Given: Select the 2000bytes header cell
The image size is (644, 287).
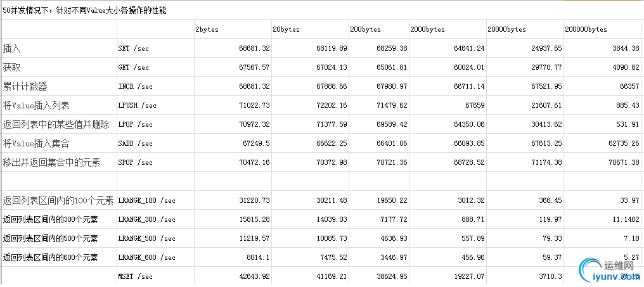Looking at the screenshot, I should tap(427, 29).
